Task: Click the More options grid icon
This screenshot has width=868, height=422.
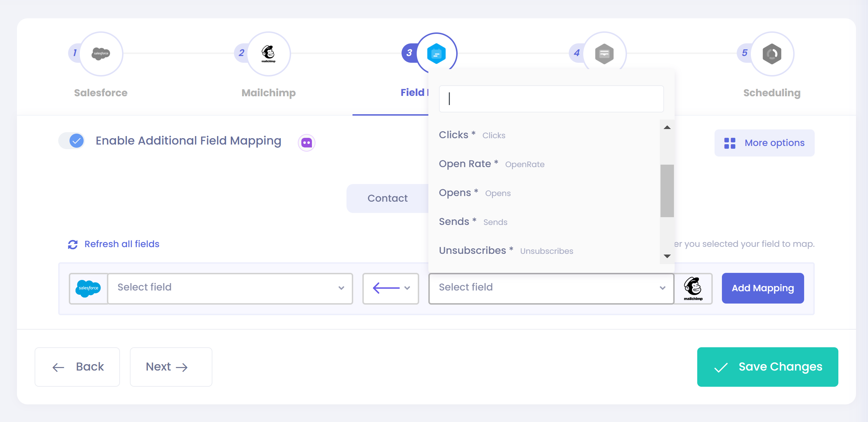Action: pyautogui.click(x=730, y=143)
